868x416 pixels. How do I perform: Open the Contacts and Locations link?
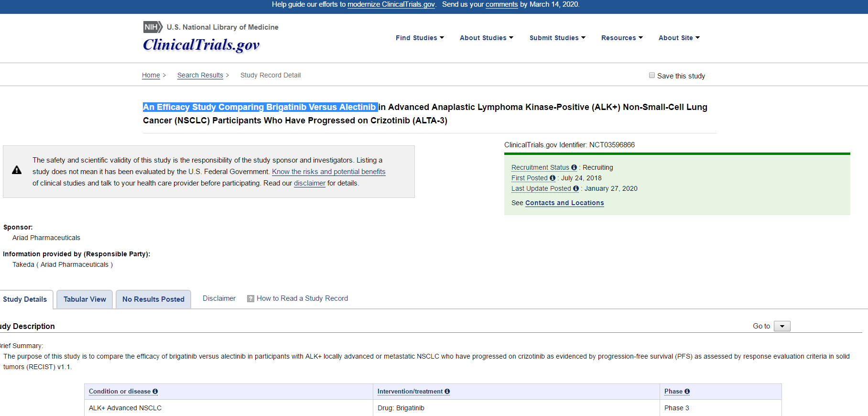click(564, 203)
